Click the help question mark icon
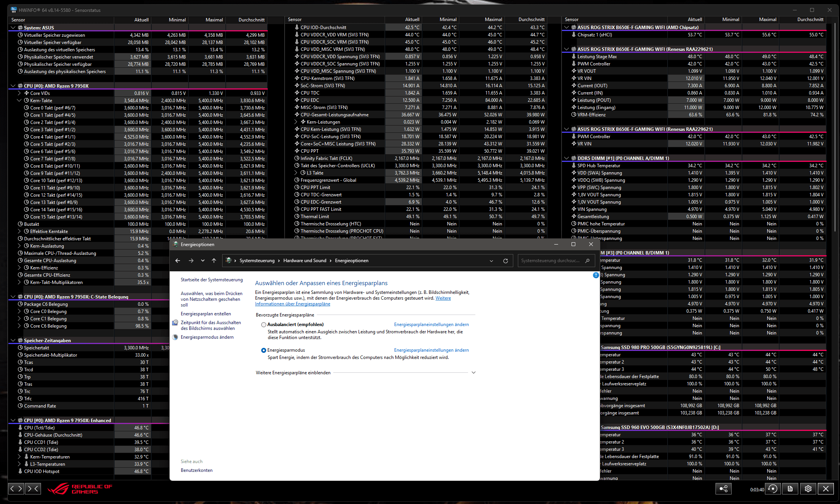The image size is (840, 504). [596, 275]
